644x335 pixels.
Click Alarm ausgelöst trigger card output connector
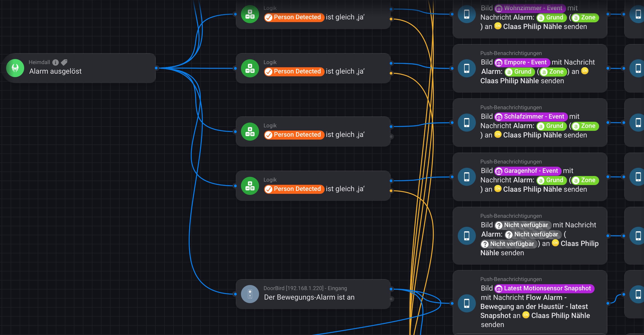(x=156, y=68)
